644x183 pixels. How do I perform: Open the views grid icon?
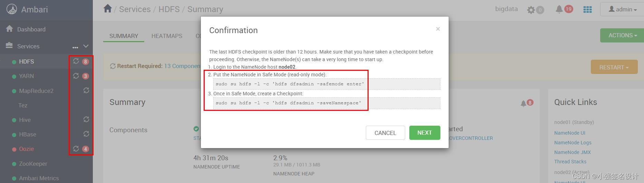click(587, 9)
